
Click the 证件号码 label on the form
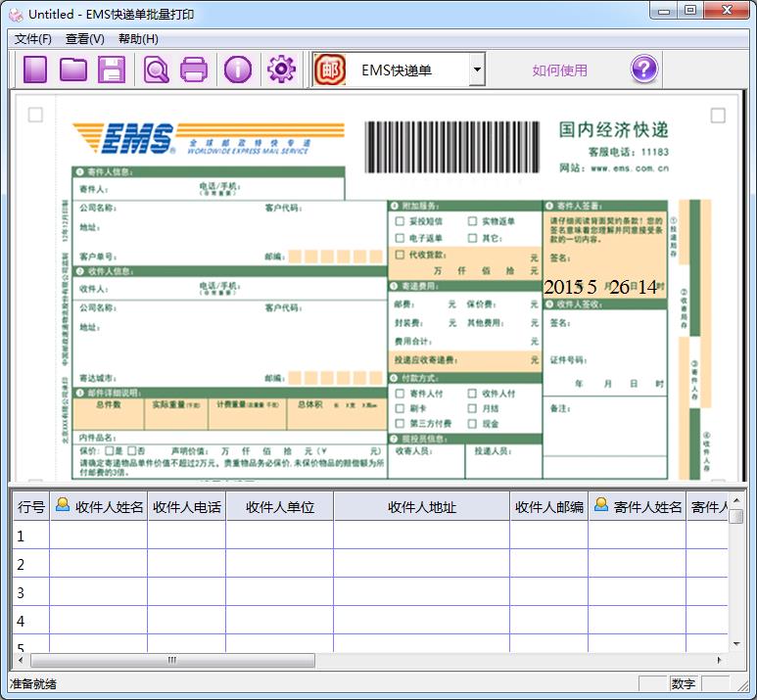[x=568, y=359]
